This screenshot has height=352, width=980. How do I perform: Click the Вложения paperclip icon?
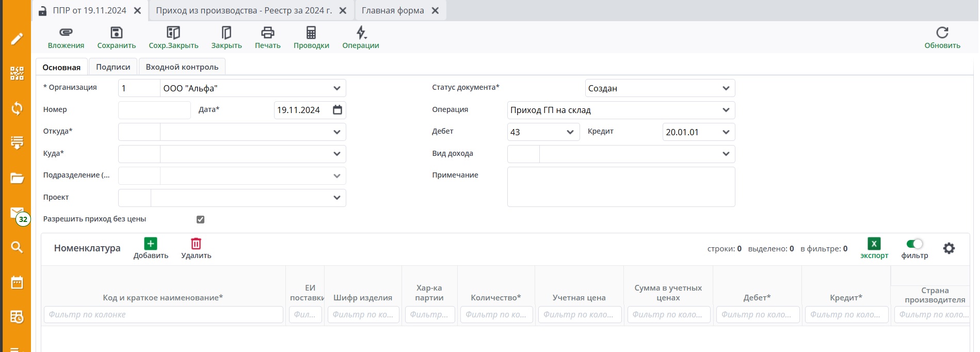coord(66,33)
